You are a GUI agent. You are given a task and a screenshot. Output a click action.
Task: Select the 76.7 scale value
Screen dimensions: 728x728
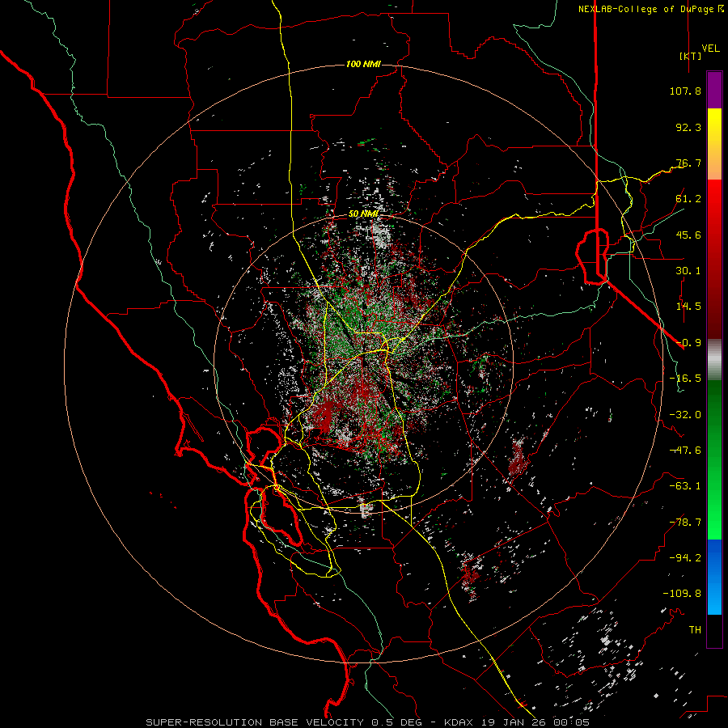[688, 163]
